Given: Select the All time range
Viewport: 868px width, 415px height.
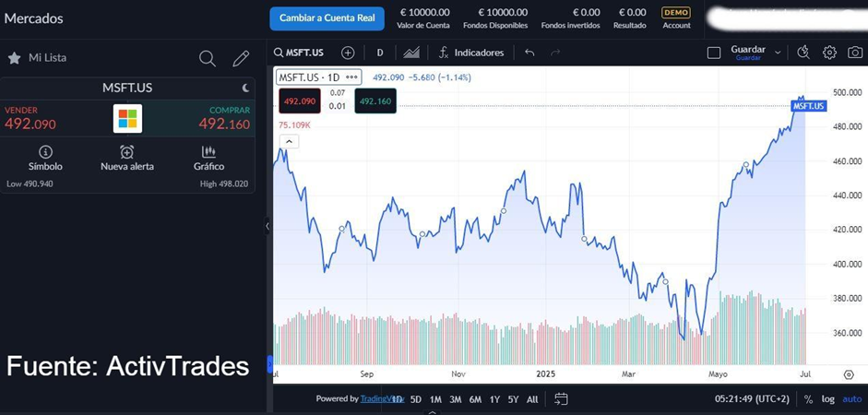Looking at the screenshot, I should click(532, 399).
